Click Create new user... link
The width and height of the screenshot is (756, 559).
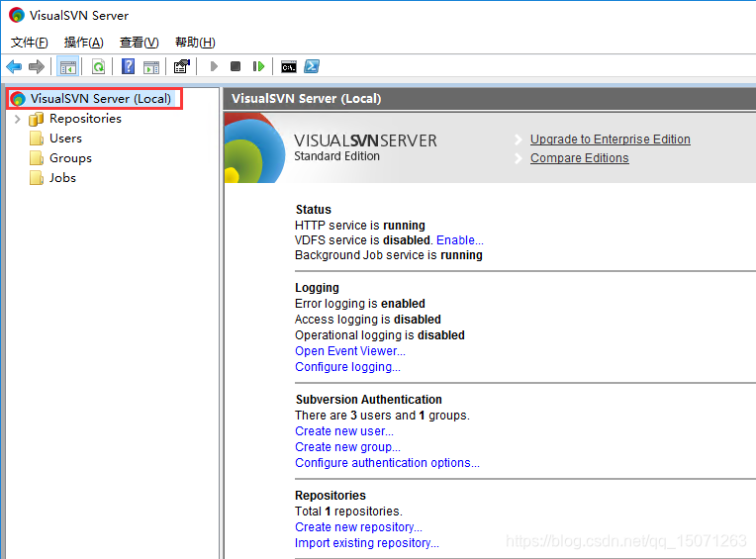click(344, 430)
